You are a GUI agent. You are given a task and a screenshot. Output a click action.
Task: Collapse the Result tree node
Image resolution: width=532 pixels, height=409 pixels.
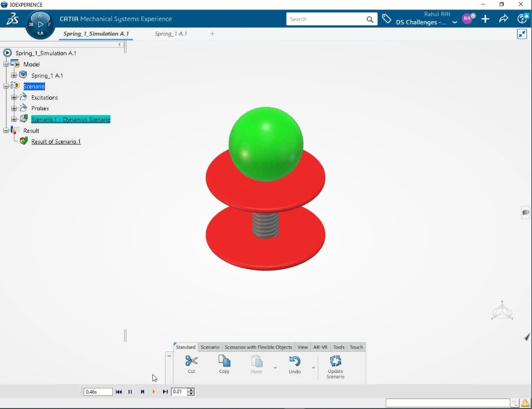point(6,130)
